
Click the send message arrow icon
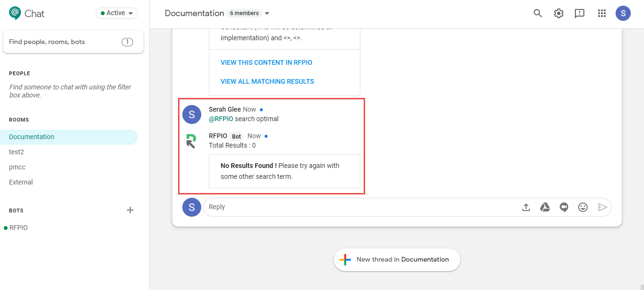coord(602,207)
